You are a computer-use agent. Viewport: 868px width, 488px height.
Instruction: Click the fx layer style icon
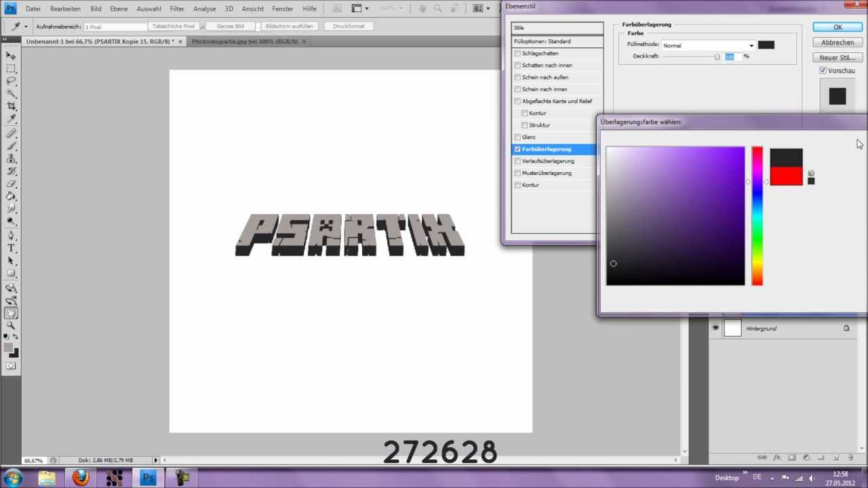pyautogui.click(x=777, y=457)
